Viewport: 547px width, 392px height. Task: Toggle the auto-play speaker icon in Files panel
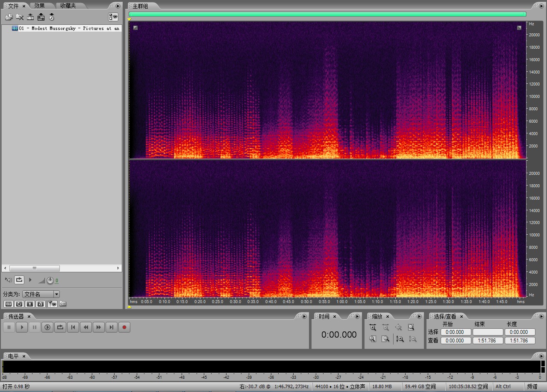tap(8, 280)
